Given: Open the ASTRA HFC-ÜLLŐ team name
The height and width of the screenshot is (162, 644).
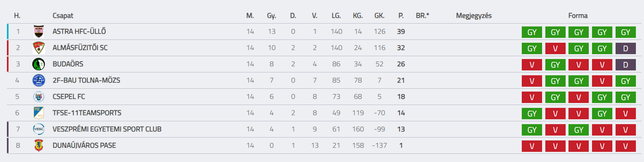Looking at the screenshot, I should 79,31.
